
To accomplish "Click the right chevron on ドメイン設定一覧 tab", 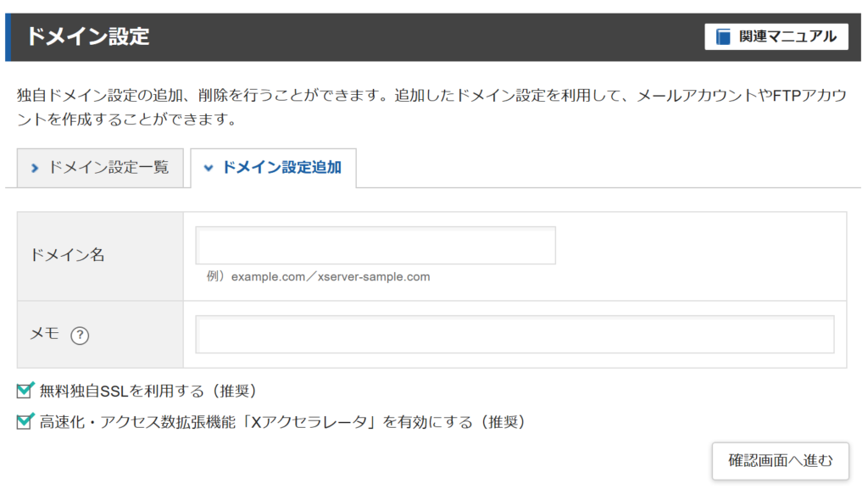I will pos(35,168).
